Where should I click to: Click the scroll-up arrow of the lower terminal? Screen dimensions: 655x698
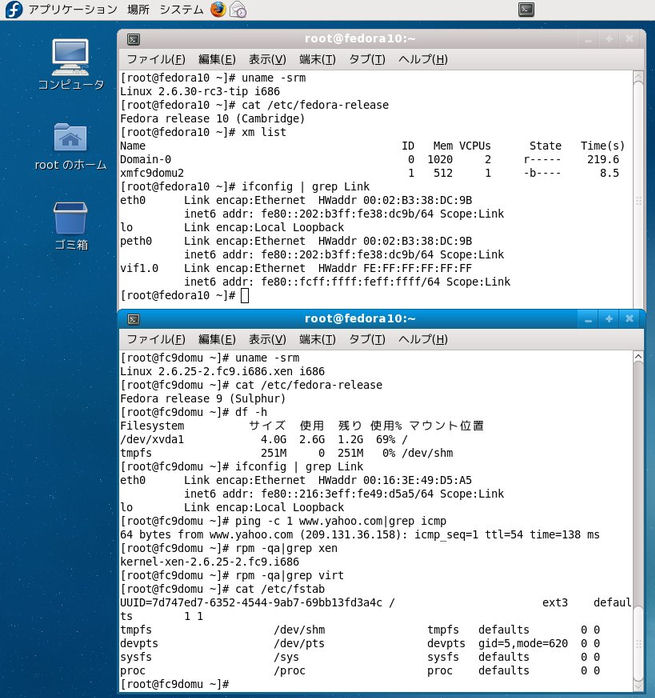coord(638,357)
